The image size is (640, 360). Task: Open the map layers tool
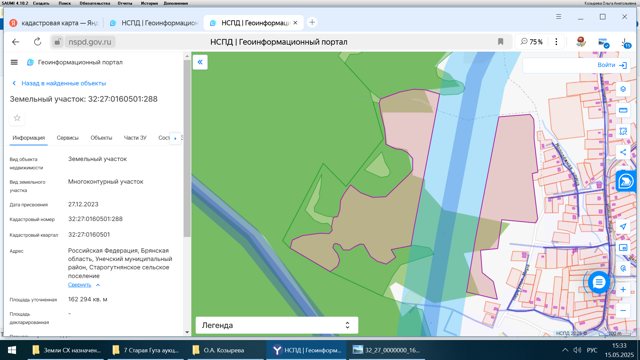[623, 89]
